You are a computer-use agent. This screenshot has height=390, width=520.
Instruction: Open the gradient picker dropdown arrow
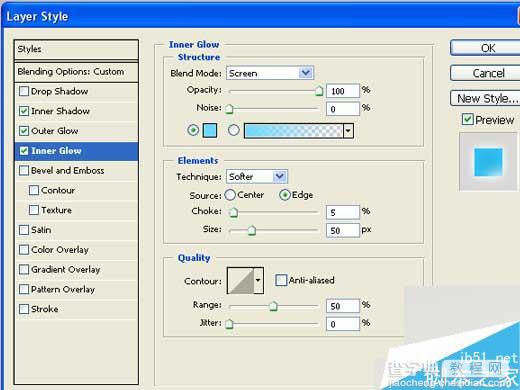(348, 130)
